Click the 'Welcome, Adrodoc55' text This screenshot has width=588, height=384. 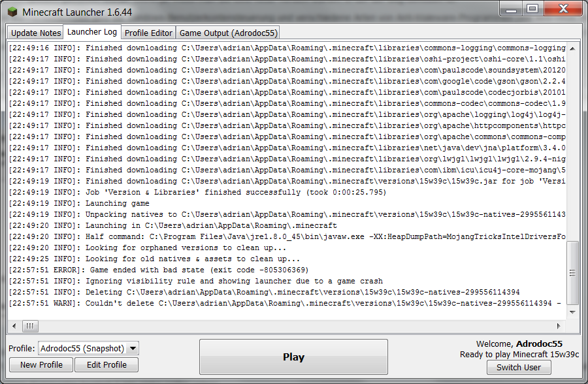click(519, 344)
